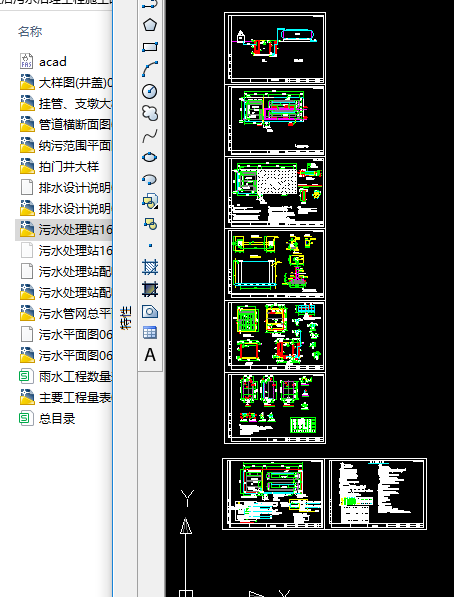Image resolution: width=454 pixels, height=597 pixels.
Task: Select the Rectangle drawing tool
Action: [150, 47]
